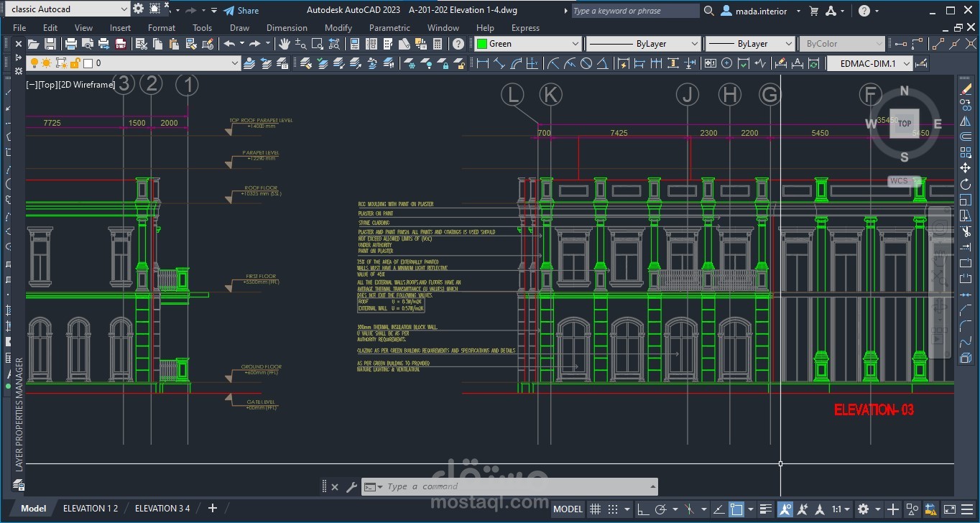This screenshot has width=980, height=523.
Task: Toggle Object Snap in status bar
Action: (736, 509)
